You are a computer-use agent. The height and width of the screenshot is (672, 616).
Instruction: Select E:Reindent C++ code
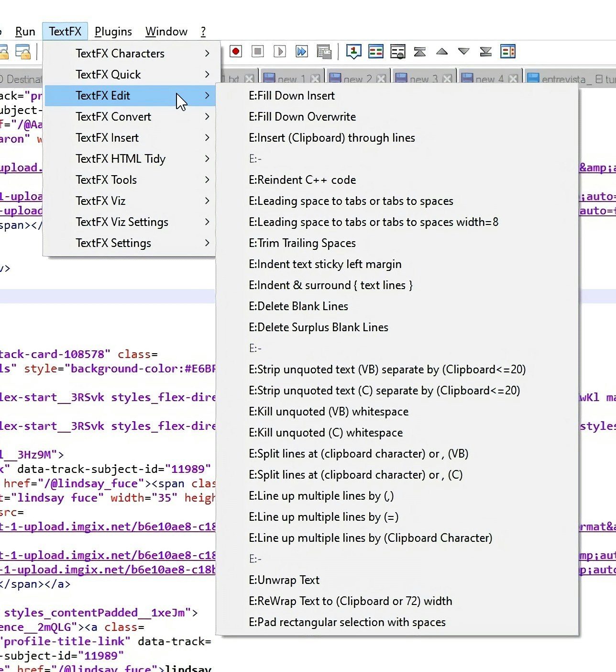tap(397, 180)
